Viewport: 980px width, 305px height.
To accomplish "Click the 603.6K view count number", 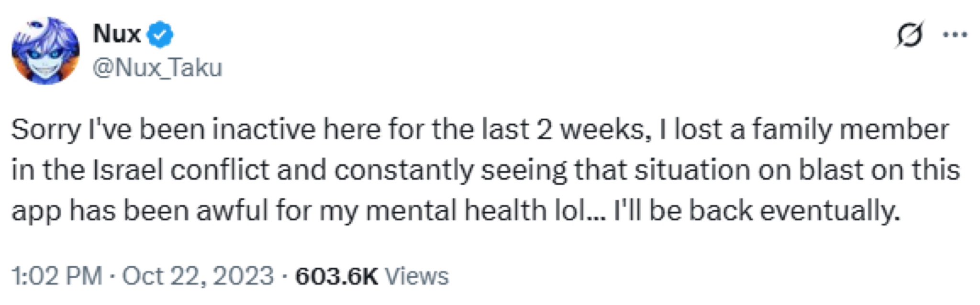I will point(336,276).
